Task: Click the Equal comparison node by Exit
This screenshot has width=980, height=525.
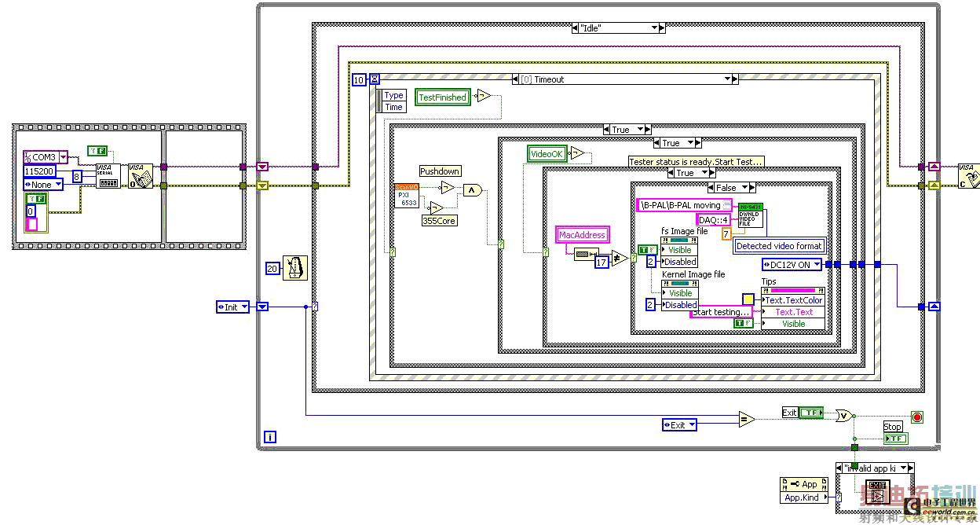Action: [x=746, y=419]
